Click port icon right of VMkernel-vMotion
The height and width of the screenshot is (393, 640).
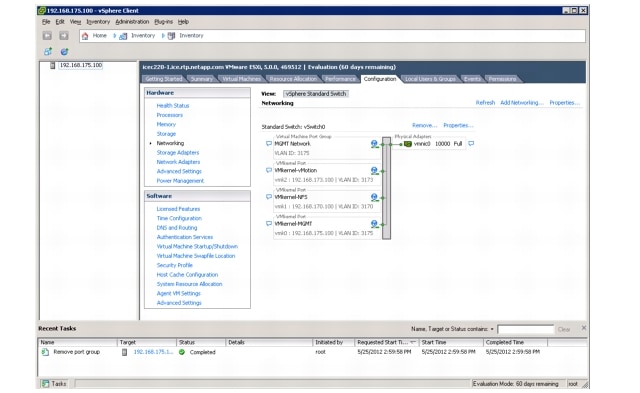374,171
